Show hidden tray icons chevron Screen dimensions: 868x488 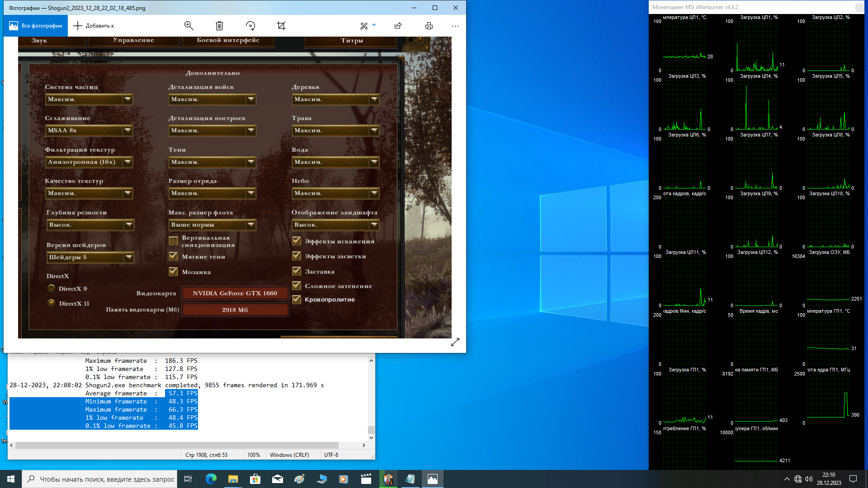click(787, 479)
